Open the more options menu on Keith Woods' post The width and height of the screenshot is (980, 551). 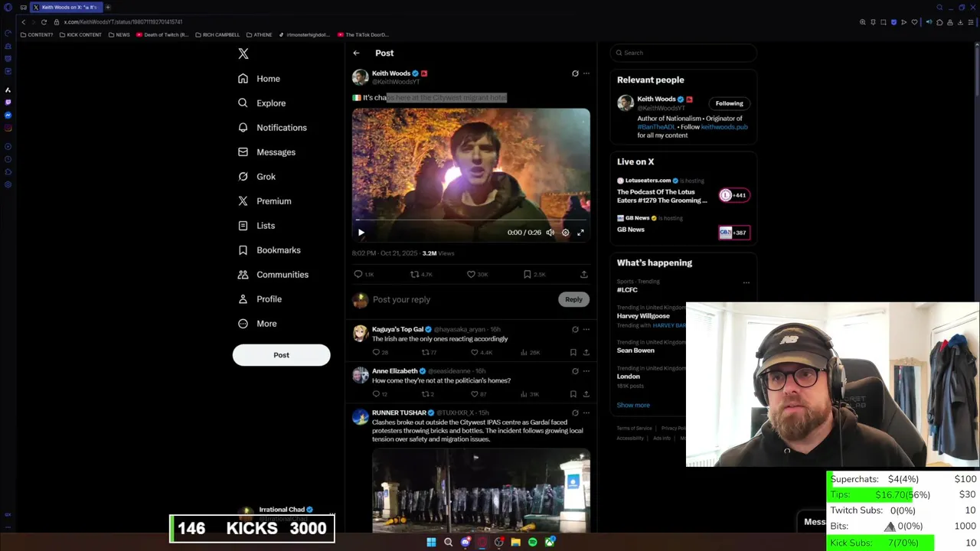(586, 73)
